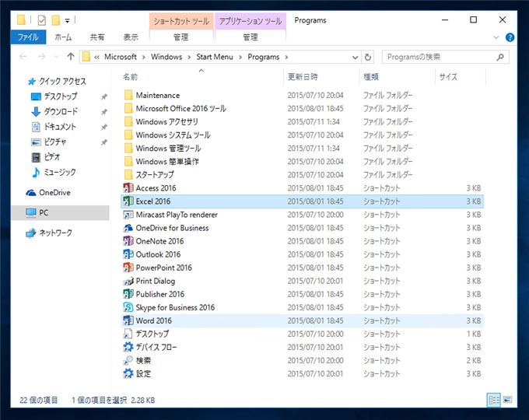Click the Outlook 2016 icon
This screenshot has width=529, height=420.
coord(128,254)
